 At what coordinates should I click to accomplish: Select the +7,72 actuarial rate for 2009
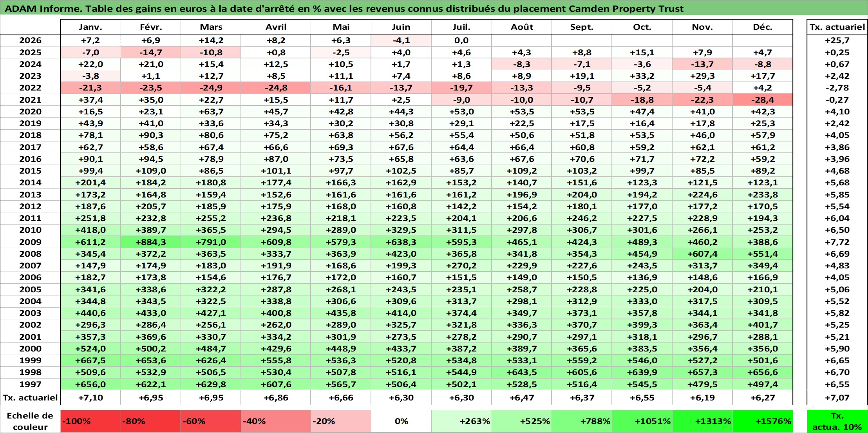(837, 242)
